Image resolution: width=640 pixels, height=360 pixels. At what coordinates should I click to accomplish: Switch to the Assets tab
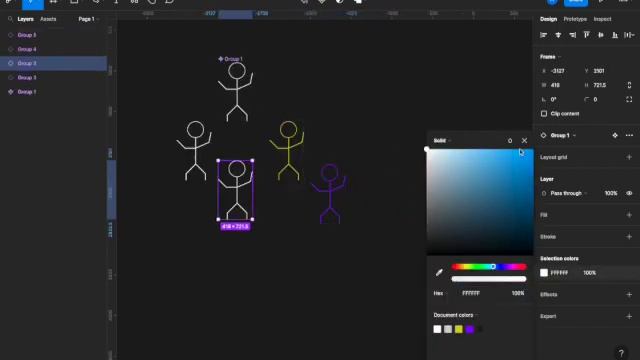[x=48, y=19]
